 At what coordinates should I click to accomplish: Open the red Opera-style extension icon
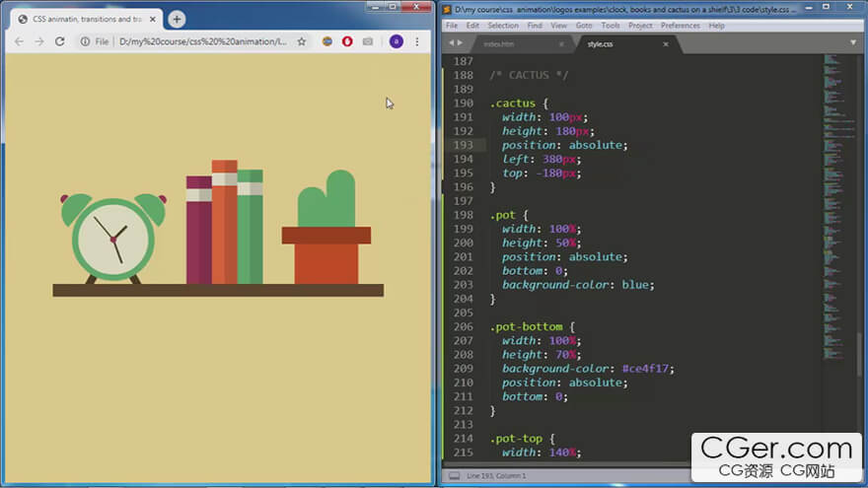click(x=347, y=41)
